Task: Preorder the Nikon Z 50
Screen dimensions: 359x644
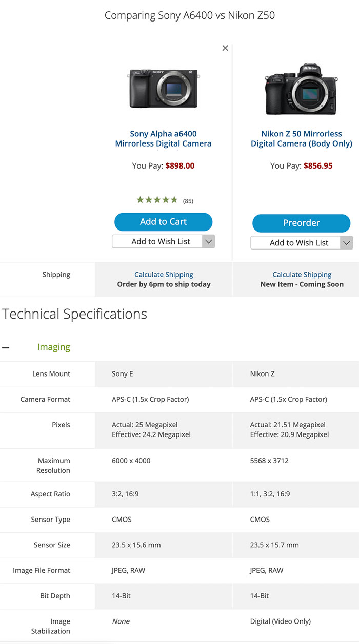Action: (x=302, y=223)
